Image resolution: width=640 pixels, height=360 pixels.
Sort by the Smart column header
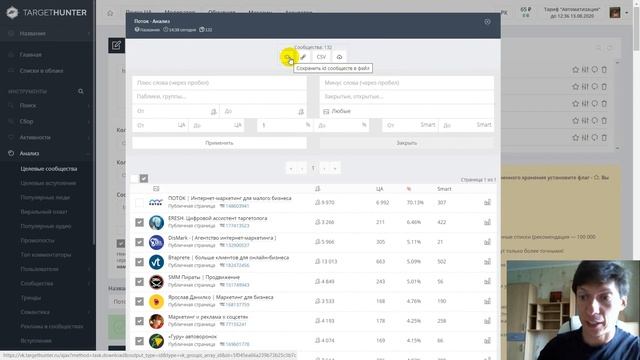[x=444, y=189]
